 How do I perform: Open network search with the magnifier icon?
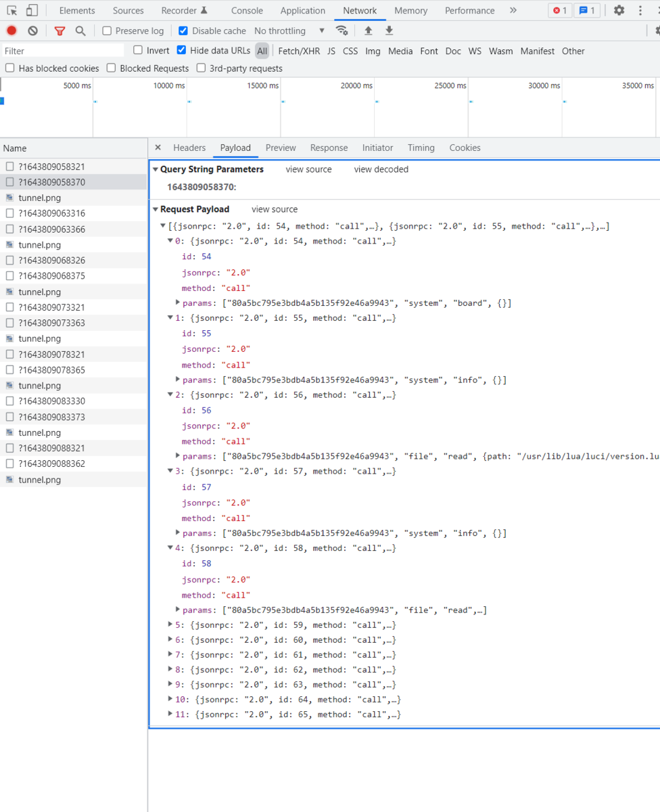point(81,30)
